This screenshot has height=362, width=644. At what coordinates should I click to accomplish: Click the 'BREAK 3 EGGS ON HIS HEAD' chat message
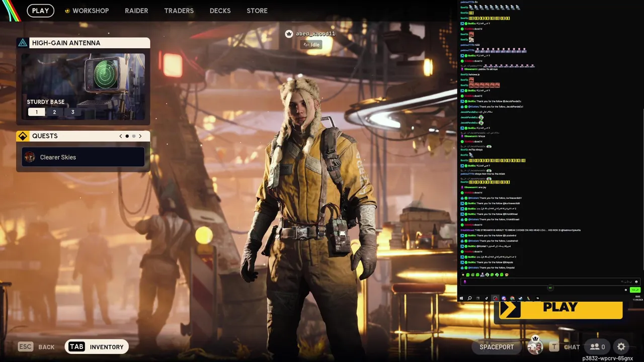pos(521,230)
